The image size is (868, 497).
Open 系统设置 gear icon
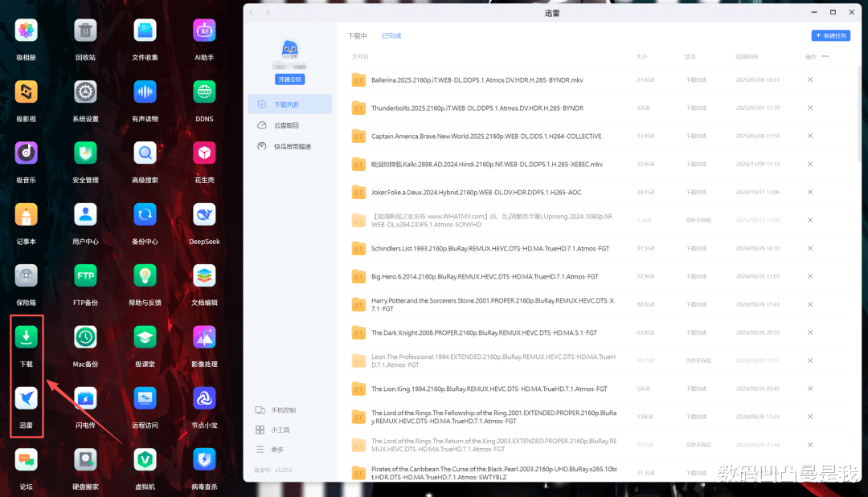click(85, 92)
